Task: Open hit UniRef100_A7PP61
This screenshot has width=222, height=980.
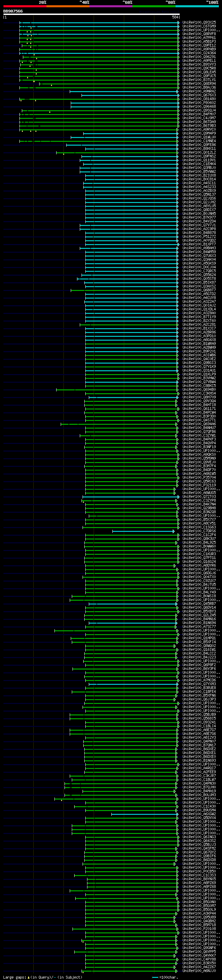Action: [x=199, y=38]
